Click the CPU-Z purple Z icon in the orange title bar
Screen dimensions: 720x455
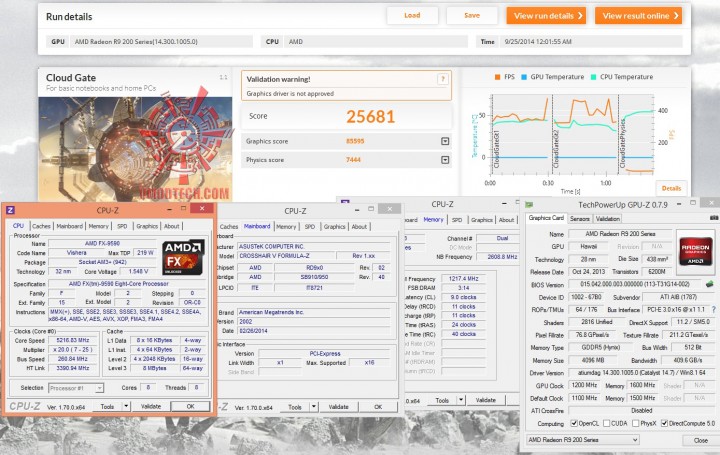pyautogui.click(x=10, y=210)
